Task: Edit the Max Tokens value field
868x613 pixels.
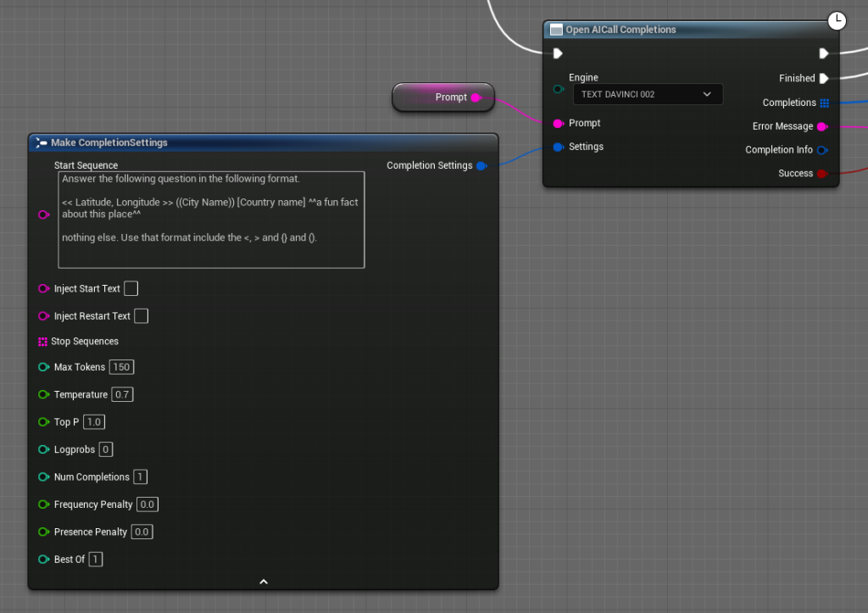Action: (x=121, y=366)
